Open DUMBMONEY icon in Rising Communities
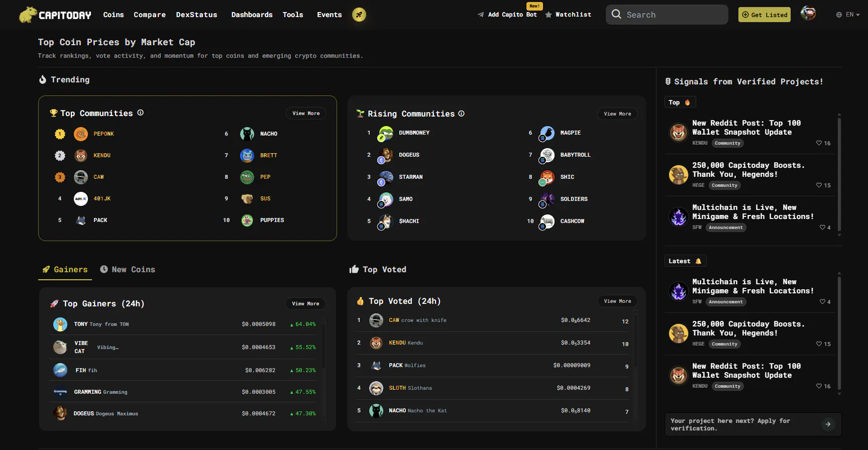The image size is (868, 450). coord(386,133)
